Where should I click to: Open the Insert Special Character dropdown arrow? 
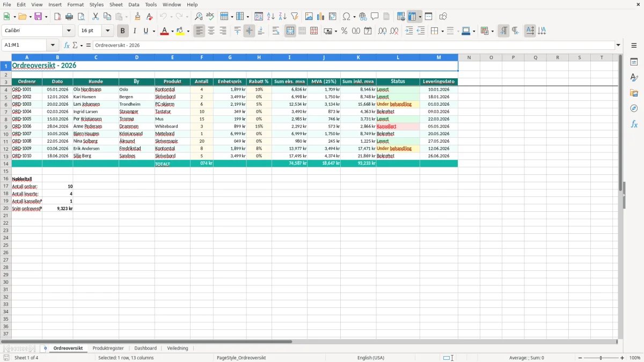click(354, 17)
